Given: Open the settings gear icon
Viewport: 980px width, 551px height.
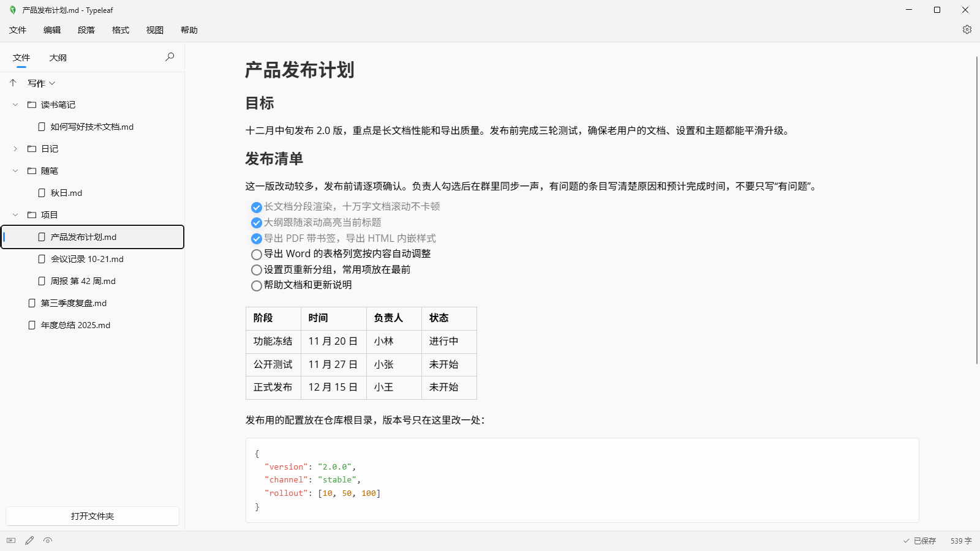Looking at the screenshot, I should pos(967,29).
